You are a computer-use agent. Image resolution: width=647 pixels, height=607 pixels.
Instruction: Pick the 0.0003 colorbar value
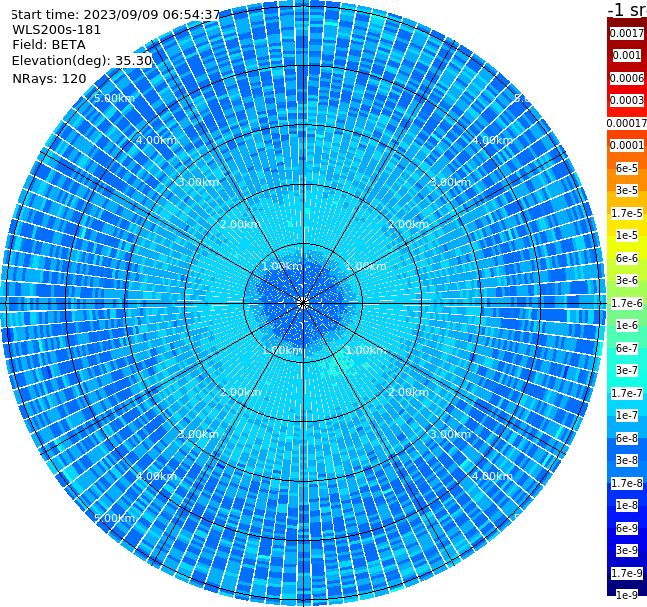[627, 100]
